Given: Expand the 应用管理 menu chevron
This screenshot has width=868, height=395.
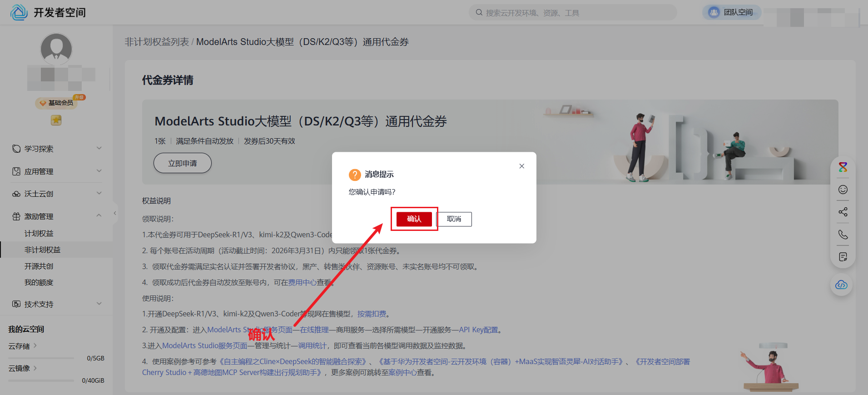Looking at the screenshot, I should (x=99, y=171).
